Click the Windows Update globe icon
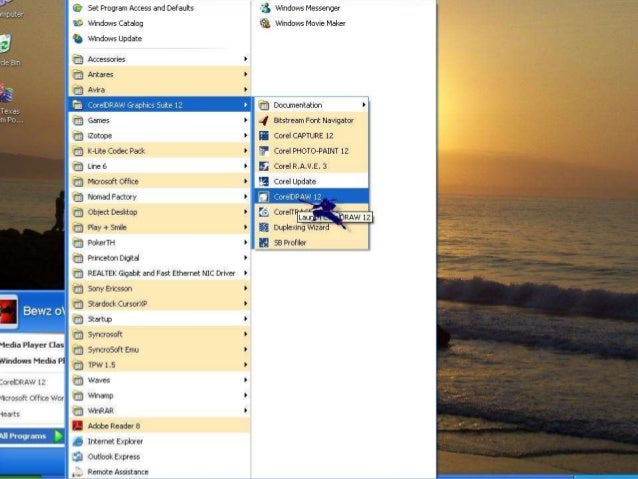The height and width of the screenshot is (479, 638). pos(78,39)
